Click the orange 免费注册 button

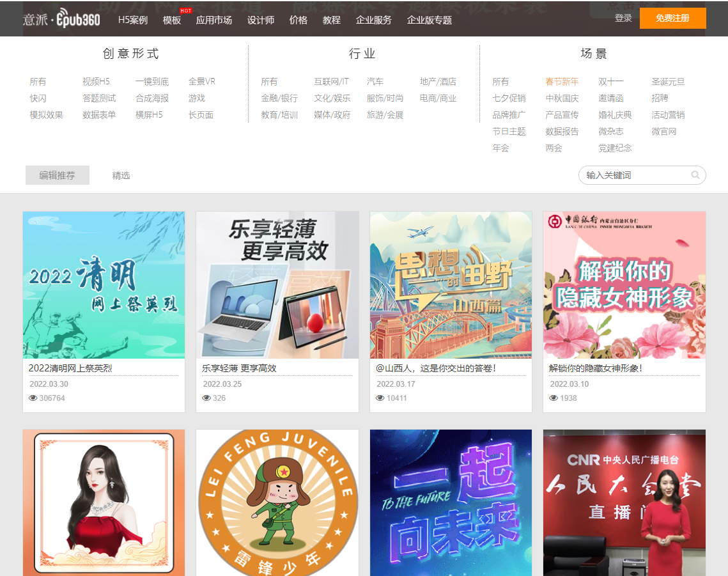click(673, 18)
